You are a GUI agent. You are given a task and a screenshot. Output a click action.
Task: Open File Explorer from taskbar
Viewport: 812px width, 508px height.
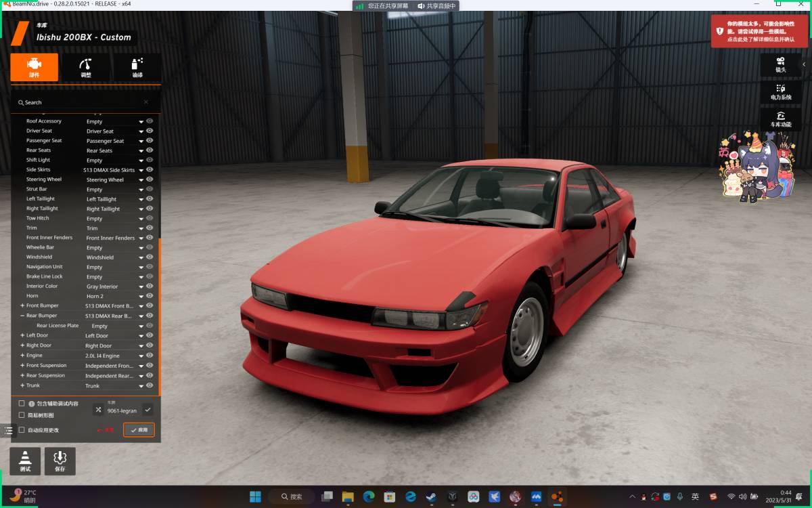tap(348, 496)
